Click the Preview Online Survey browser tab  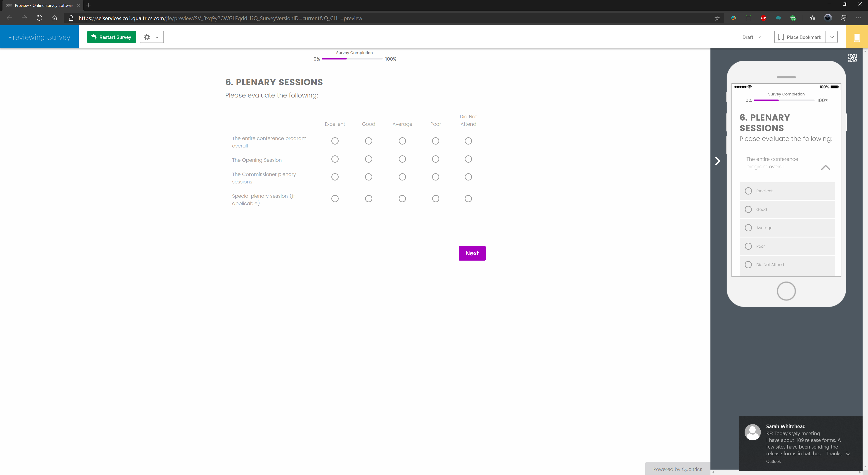(x=42, y=5)
